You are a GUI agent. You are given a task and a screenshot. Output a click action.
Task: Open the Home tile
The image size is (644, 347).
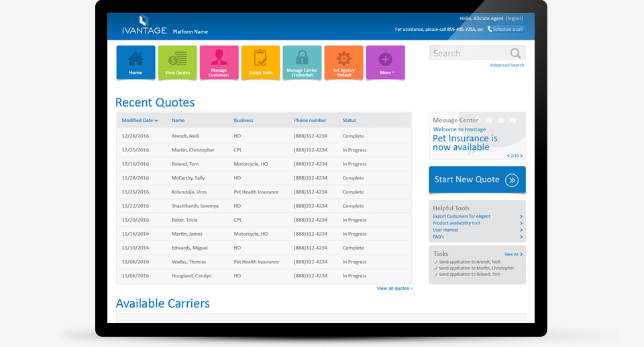pyautogui.click(x=136, y=62)
